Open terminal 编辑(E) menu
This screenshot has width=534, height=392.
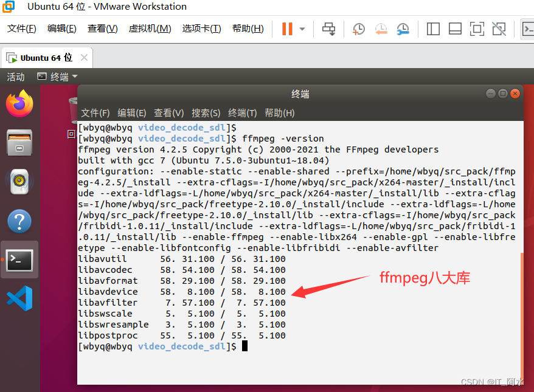click(x=132, y=112)
